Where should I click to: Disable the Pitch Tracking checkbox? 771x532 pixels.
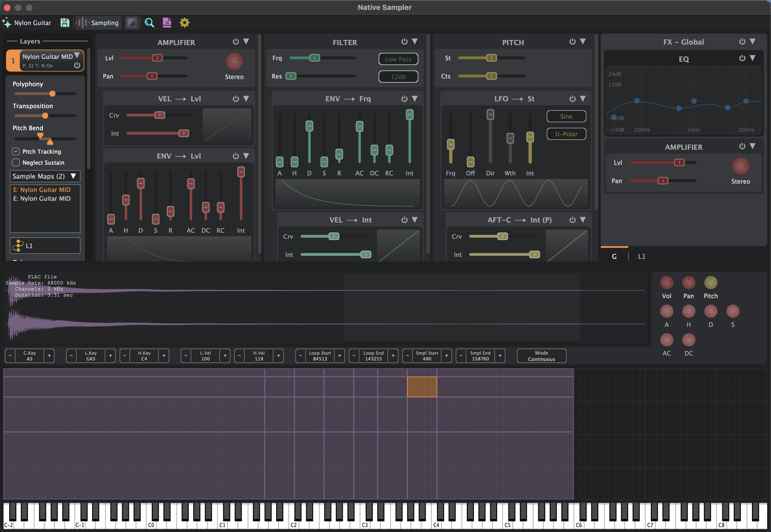coord(16,151)
